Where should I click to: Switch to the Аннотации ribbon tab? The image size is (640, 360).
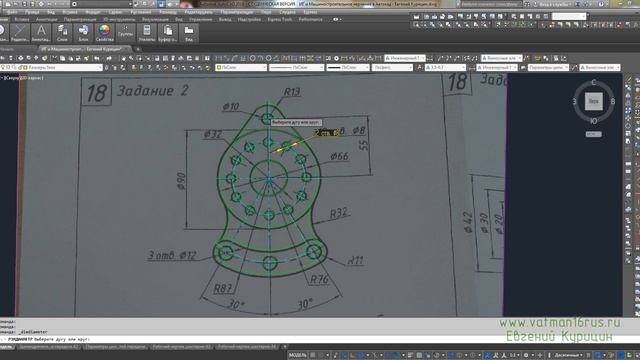click(47, 19)
